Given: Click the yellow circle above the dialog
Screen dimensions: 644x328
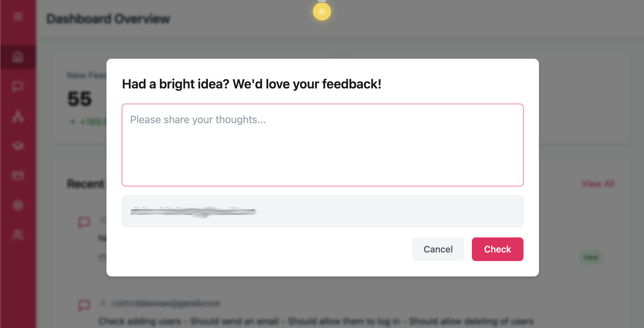Looking at the screenshot, I should pyautogui.click(x=322, y=11).
